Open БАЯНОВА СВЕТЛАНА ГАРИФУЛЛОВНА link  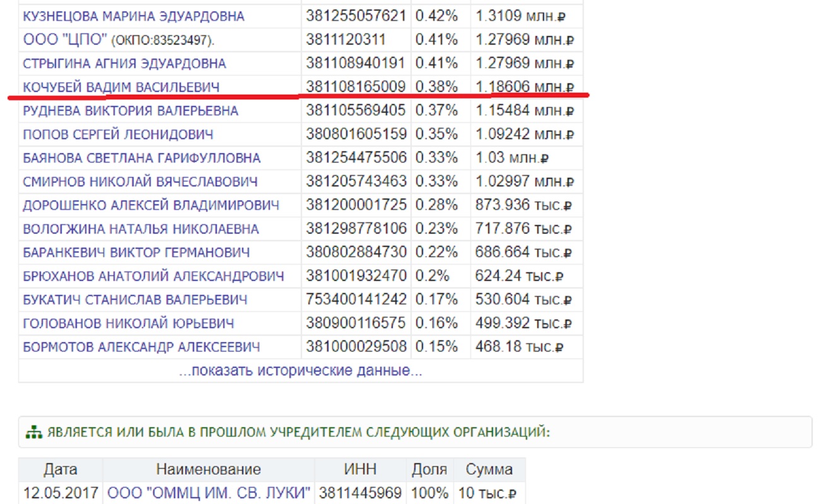[141, 158]
